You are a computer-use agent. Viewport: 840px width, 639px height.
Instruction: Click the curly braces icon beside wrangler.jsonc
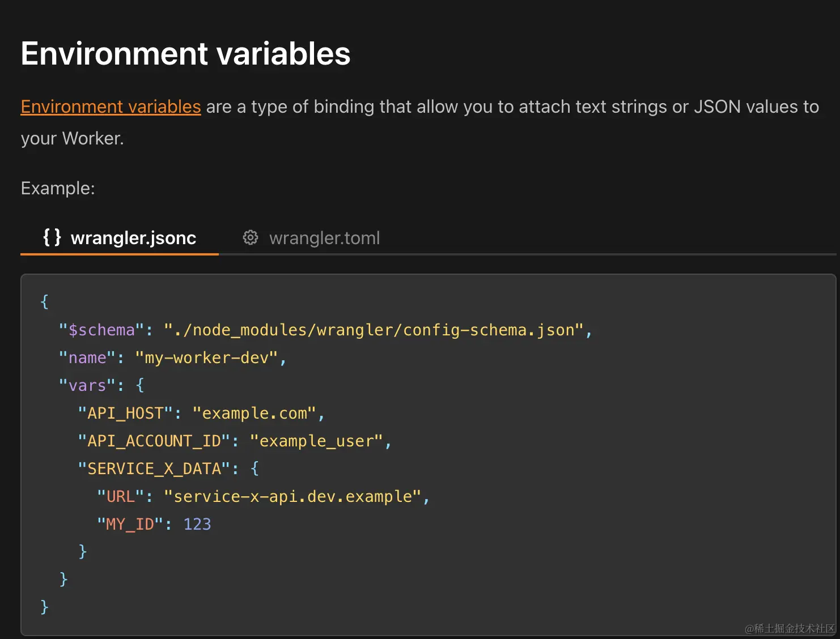[52, 237]
